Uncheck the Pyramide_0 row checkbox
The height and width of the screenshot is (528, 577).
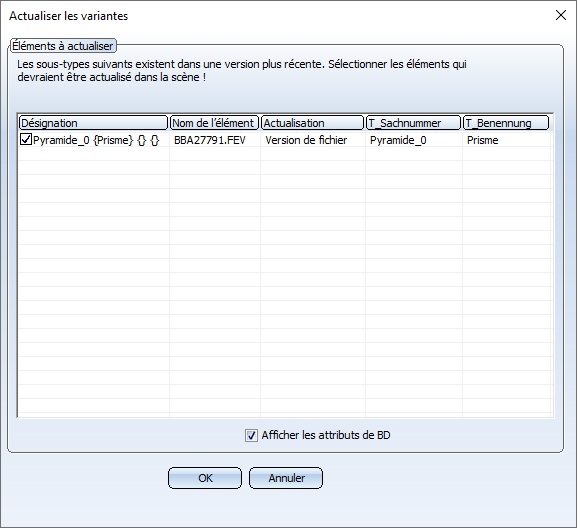(x=26, y=140)
